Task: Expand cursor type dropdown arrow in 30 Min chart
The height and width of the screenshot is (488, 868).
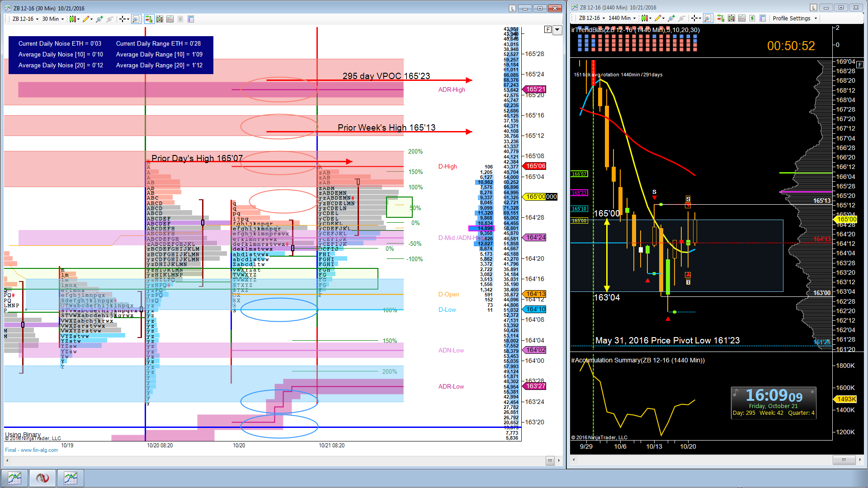Action: pos(128,19)
